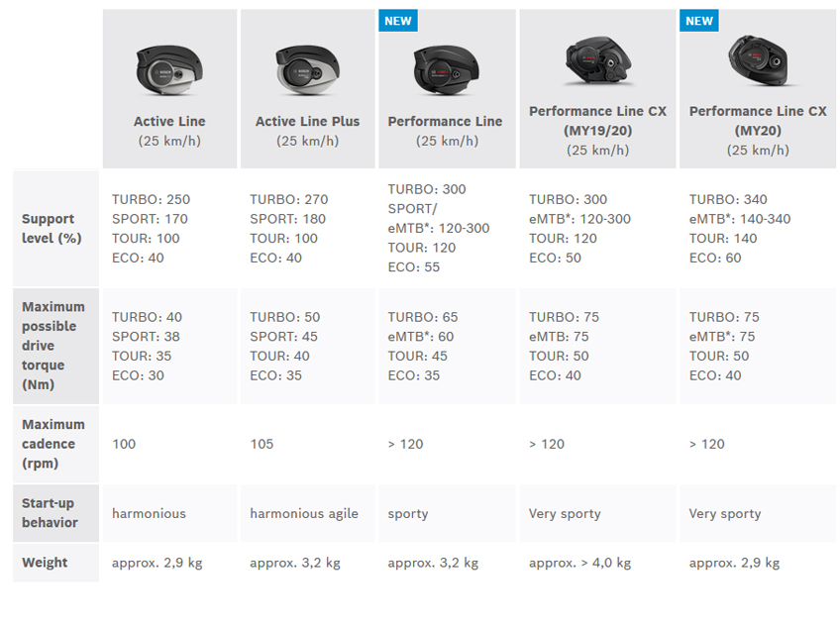Click the Performance Line motor image

click(446, 70)
